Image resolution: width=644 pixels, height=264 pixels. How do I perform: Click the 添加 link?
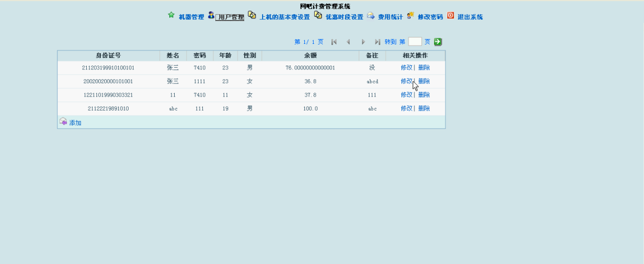pos(75,123)
